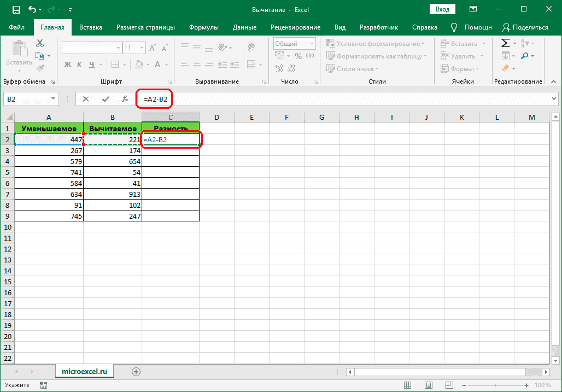
Task: Open the Формулы ribbon tab
Action: [203, 27]
